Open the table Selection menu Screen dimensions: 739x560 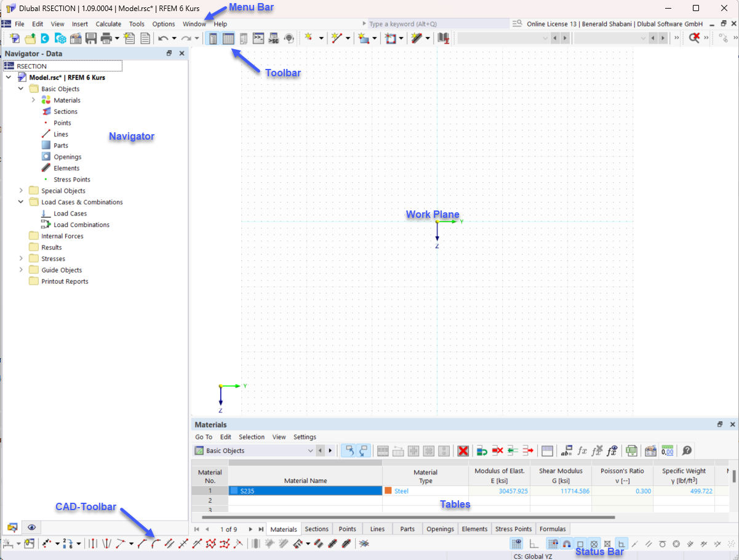coord(252,437)
